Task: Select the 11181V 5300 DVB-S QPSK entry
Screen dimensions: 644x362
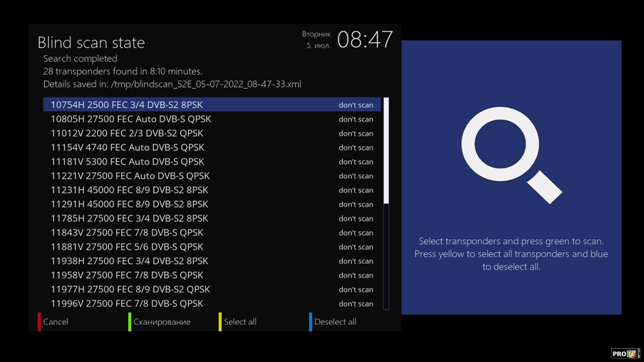Action: click(212, 162)
